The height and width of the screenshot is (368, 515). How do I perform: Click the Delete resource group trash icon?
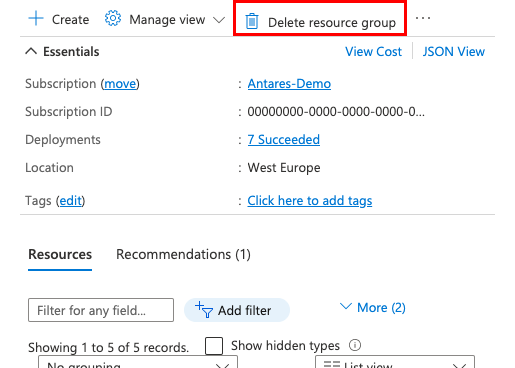point(252,21)
